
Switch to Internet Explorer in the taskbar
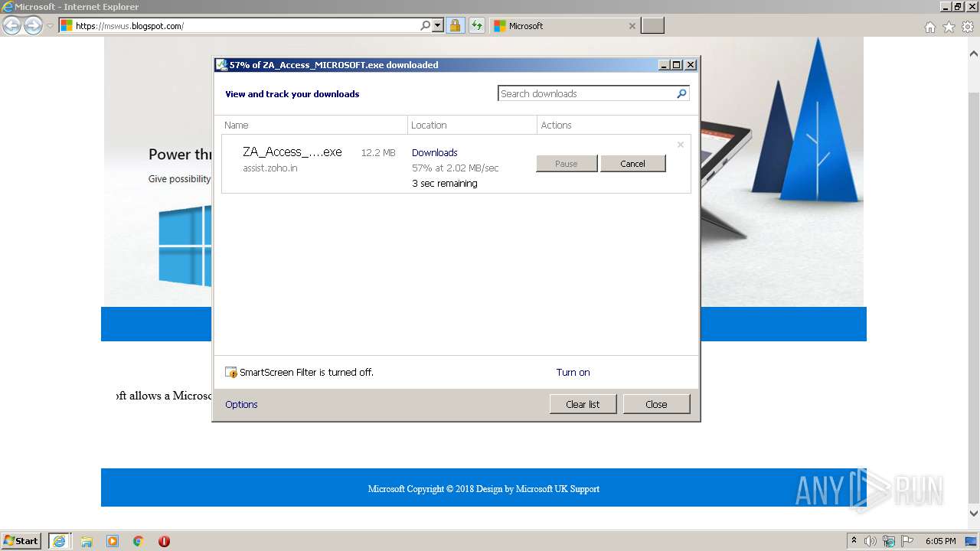point(60,541)
